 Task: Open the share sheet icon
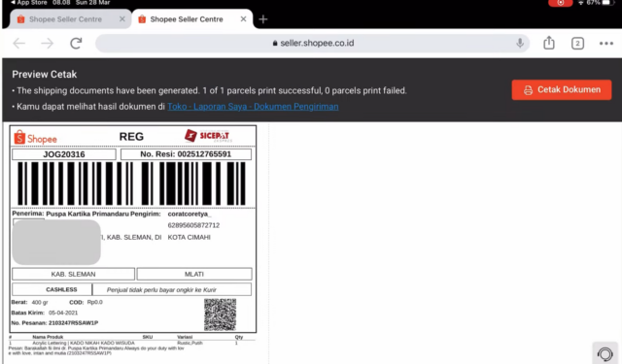point(549,43)
